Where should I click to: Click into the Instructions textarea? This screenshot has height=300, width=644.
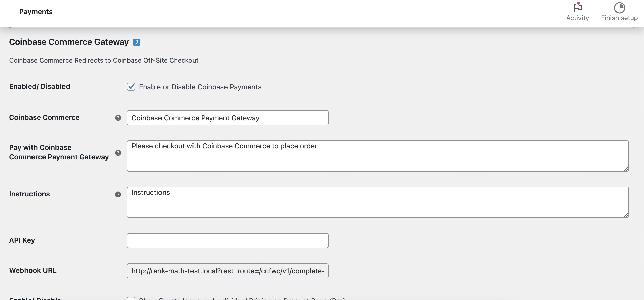[378, 202]
